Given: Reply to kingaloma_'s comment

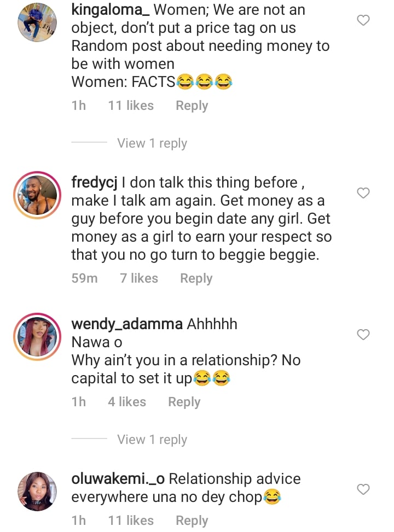Looking at the screenshot, I should (x=192, y=106).
